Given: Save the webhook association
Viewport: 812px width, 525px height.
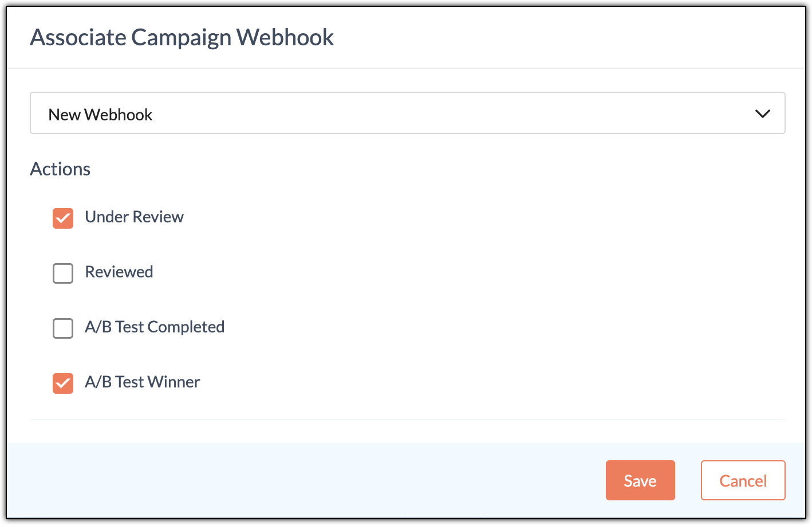Looking at the screenshot, I should click(640, 480).
